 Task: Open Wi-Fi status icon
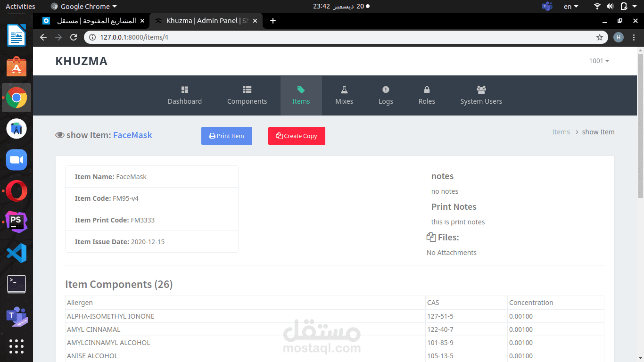[597, 6]
